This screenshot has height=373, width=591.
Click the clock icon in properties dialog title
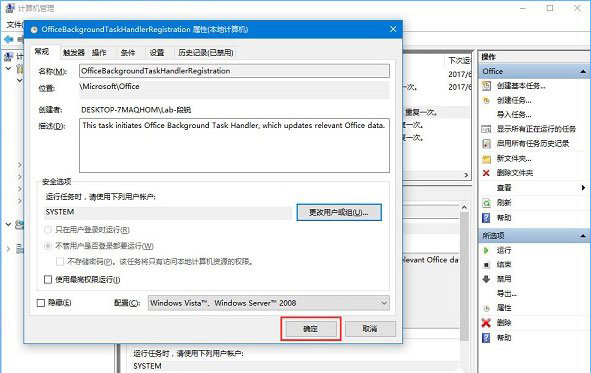pos(34,30)
